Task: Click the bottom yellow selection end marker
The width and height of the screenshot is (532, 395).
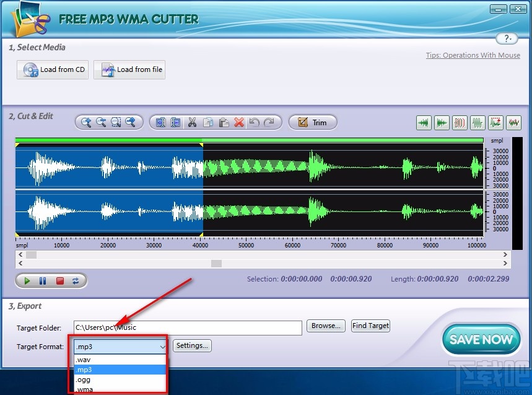Action: [201, 234]
